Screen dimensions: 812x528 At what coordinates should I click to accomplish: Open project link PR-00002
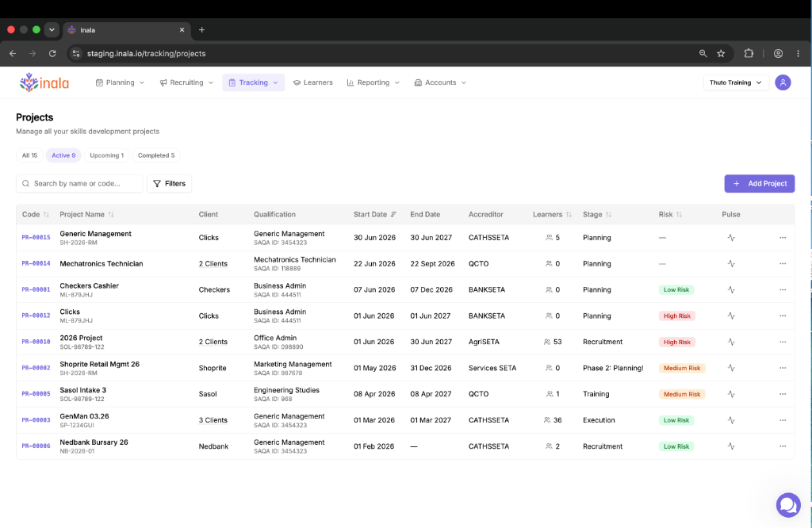click(36, 368)
